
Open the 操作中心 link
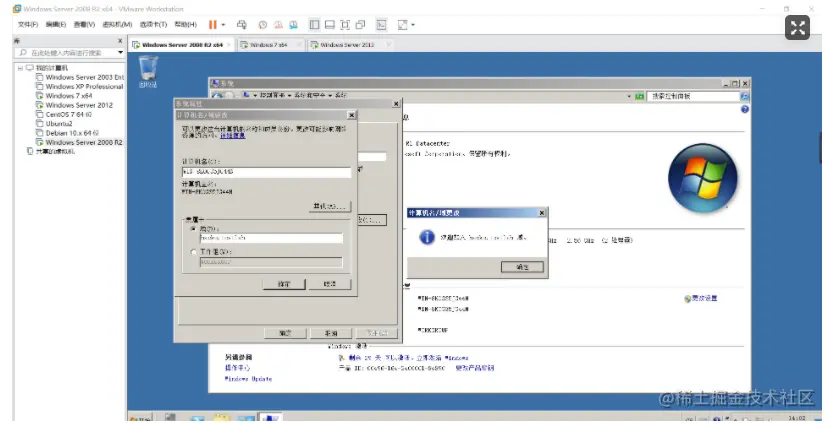(237, 368)
